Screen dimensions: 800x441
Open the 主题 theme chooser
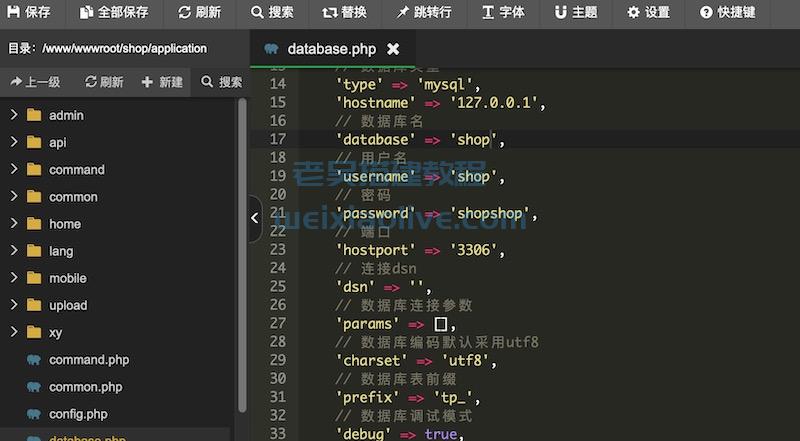click(x=576, y=12)
